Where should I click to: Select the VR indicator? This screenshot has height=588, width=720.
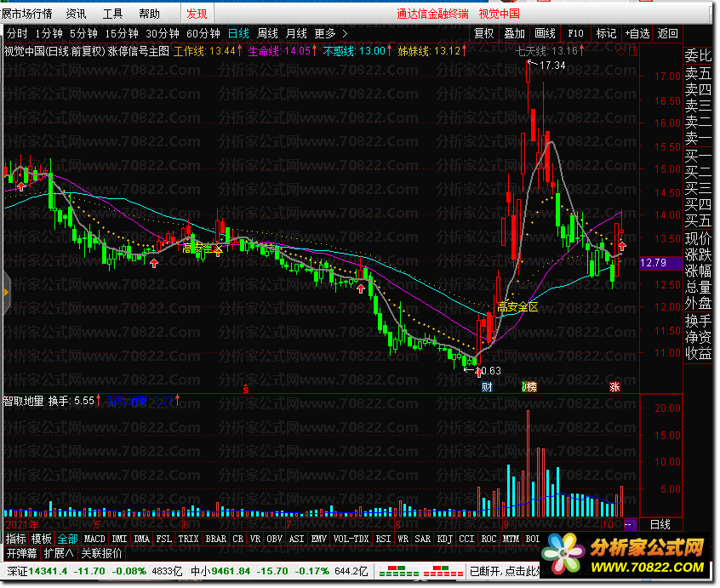254,539
